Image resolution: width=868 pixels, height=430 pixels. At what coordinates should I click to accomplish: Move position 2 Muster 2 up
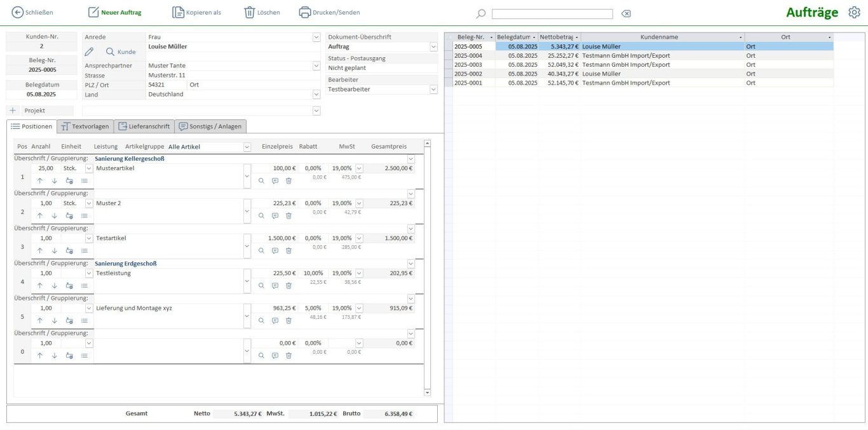(40, 216)
